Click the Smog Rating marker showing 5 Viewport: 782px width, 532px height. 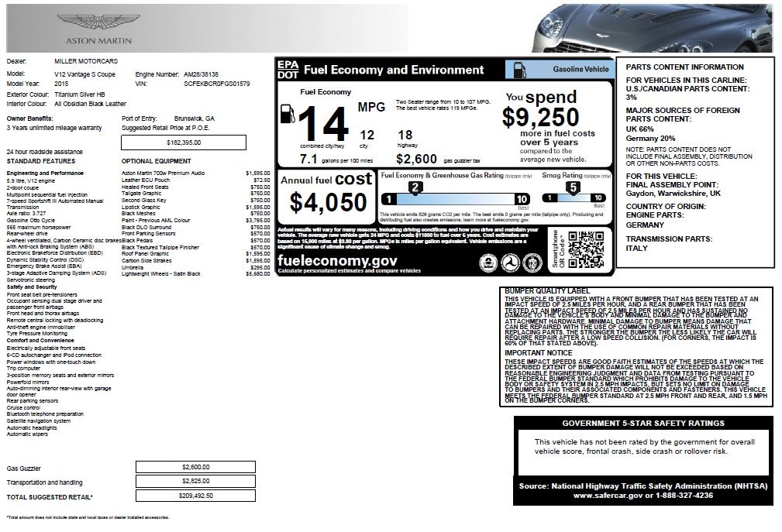pyautogui.click(x=573, y=187)
